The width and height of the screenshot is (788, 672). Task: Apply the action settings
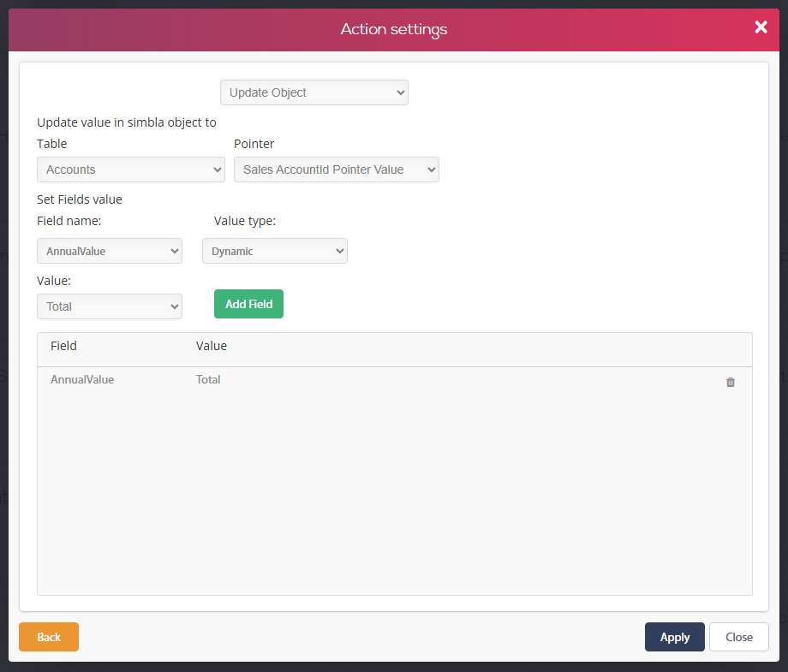[x=674, y=637]
